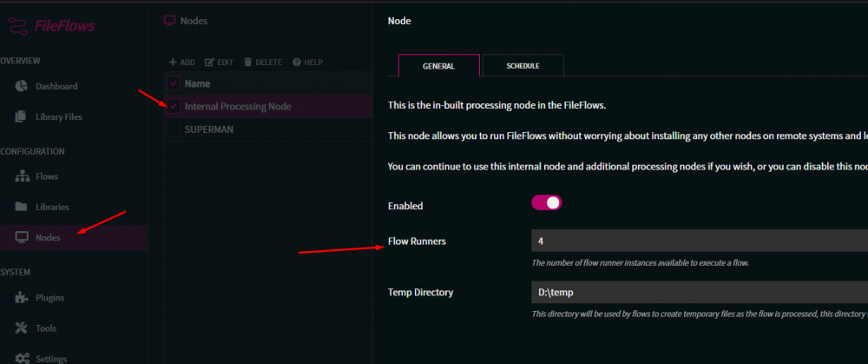Toggle the select-all checkbox beside Name
The height and width of the screenshot is (364, 868).
coord(174,83)
